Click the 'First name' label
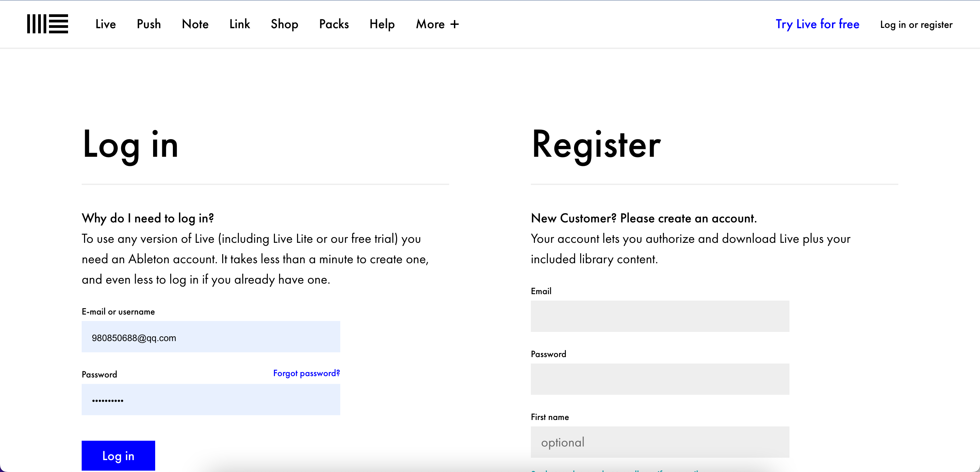 (550, 417)
